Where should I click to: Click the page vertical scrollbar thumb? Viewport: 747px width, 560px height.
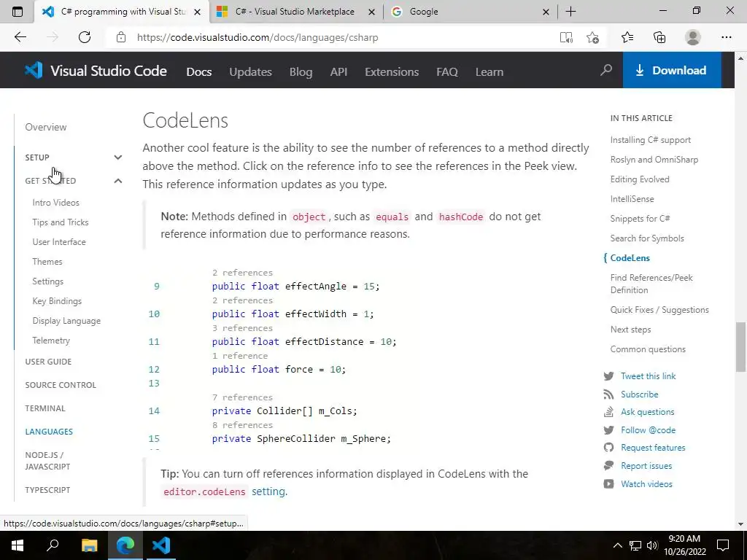(740, 346)
